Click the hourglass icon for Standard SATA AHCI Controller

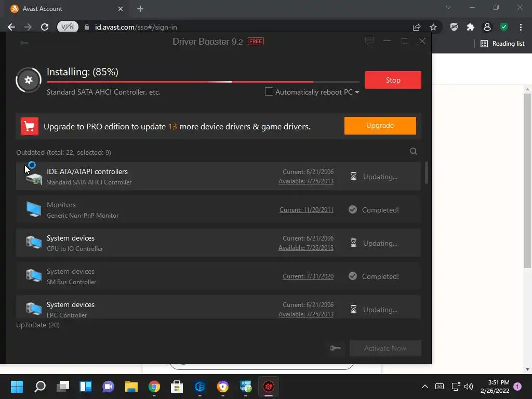coord(353,177)
